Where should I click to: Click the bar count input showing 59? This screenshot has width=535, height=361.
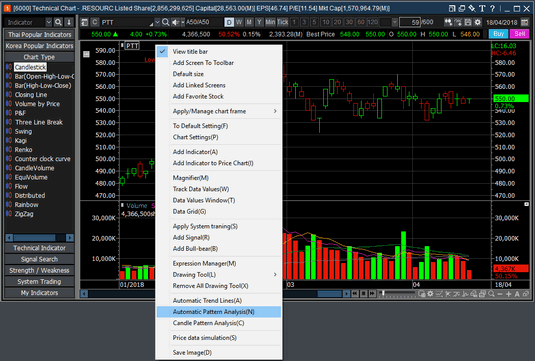pyautogui.click(x=410, y=22)
